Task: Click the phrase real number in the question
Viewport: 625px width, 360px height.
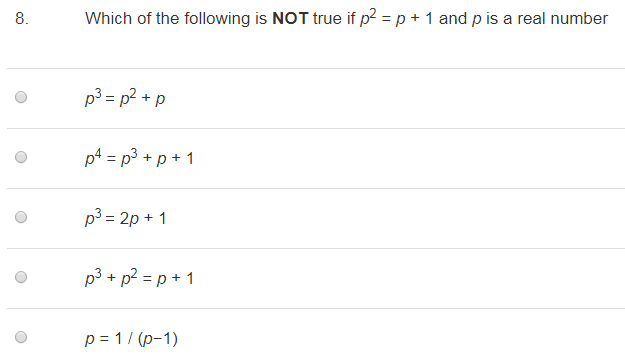Action: (562, 18)
